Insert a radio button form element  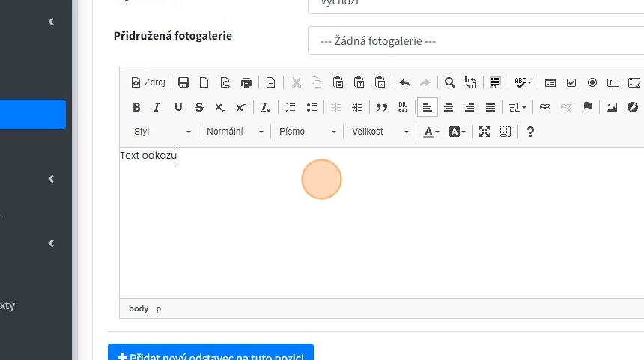592,82
